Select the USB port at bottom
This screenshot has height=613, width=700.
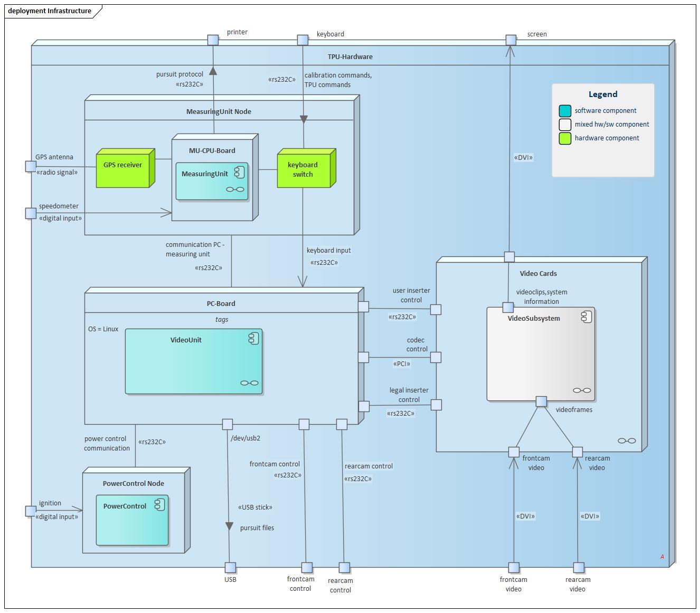pos(231,568)
